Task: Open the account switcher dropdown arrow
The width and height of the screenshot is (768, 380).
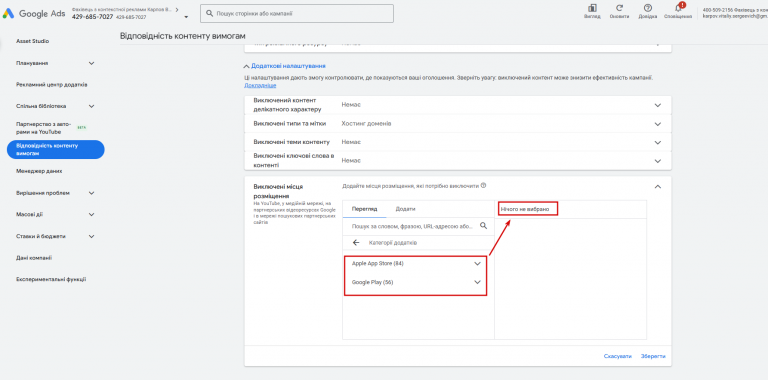Action: click(187, 17)
